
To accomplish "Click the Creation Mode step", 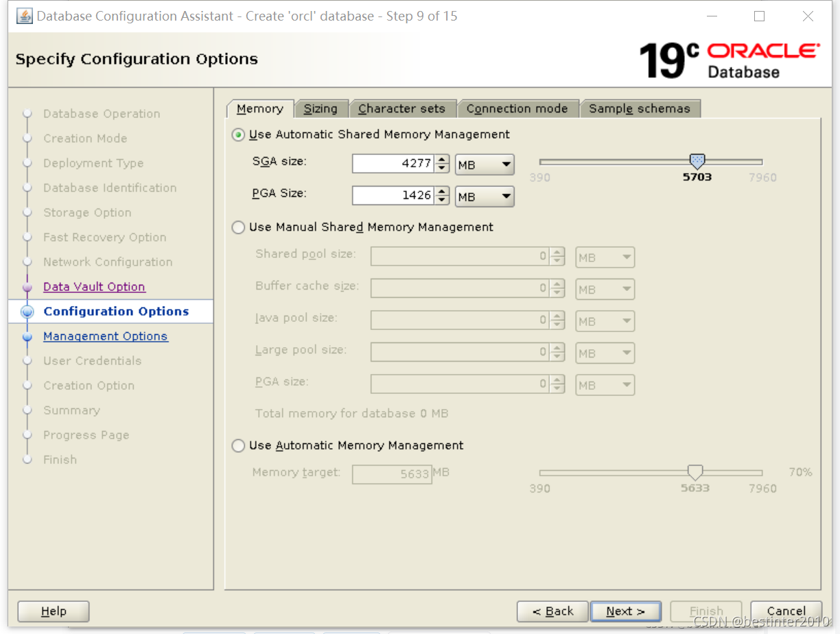I will tap(85, 139).
